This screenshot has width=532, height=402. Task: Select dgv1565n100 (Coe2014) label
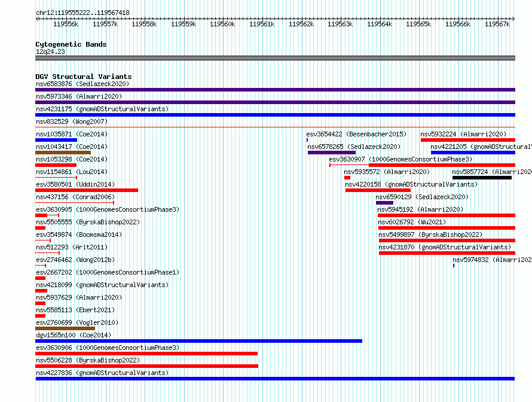tap(74, 335)
